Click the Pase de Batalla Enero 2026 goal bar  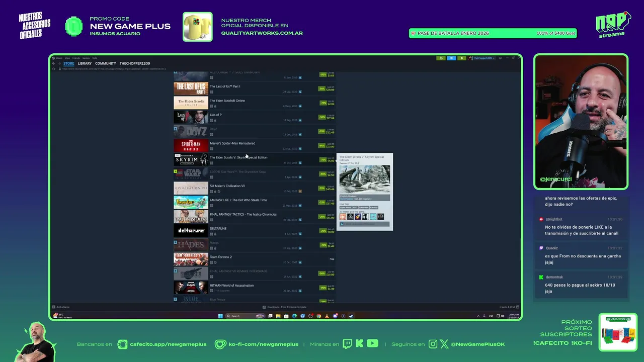coord(493,33)
